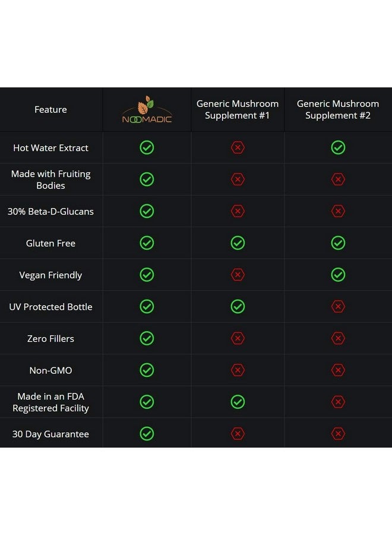
Task: Click the Made with Fruiting Bodies label
Action: [51, 180]
